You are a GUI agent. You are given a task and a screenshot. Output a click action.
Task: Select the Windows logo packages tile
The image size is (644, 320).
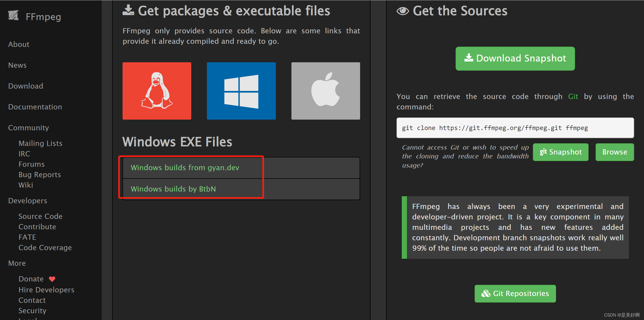pyautogui.click(x=241, y=91)
